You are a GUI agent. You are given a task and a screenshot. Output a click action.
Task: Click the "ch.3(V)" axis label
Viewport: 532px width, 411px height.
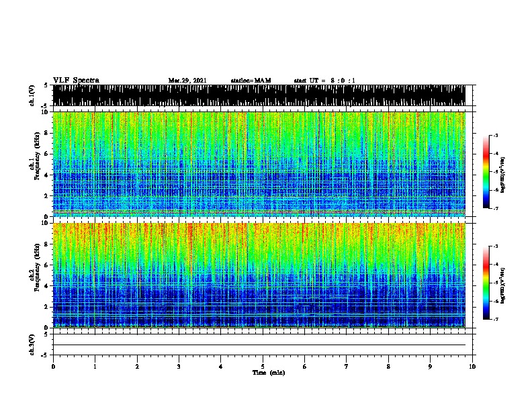point(32,345)
